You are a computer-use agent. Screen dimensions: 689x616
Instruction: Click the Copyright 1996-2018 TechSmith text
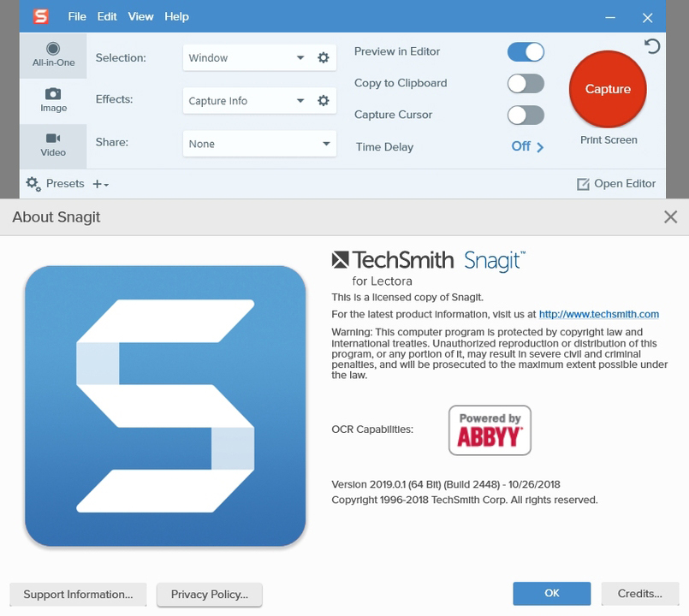click(465, 500)
